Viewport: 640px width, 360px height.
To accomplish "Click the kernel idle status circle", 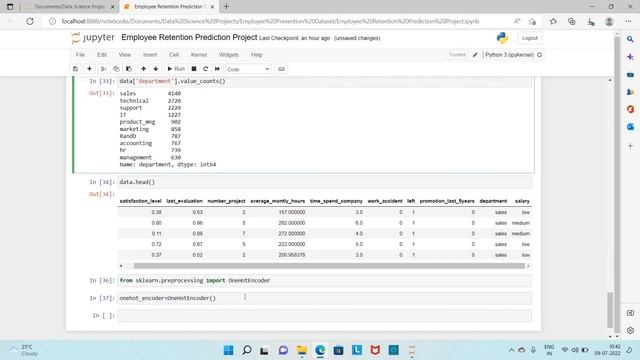I will pyautogui.click(x=540, y=55).
